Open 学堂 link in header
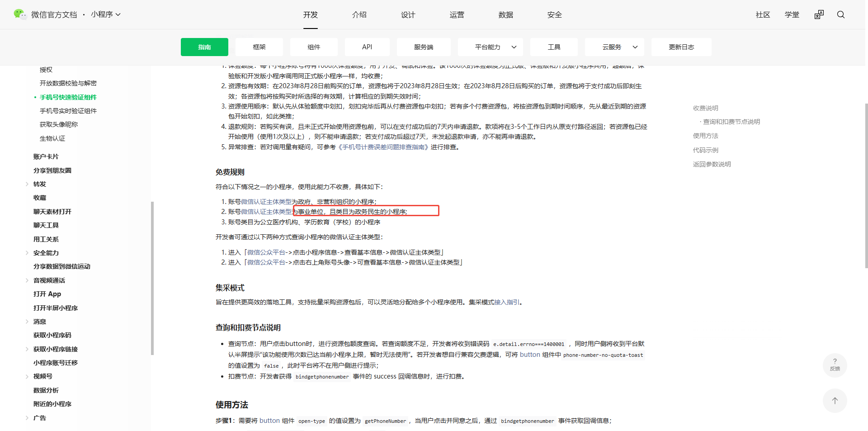868x431 pixels. tap(792, 14)
